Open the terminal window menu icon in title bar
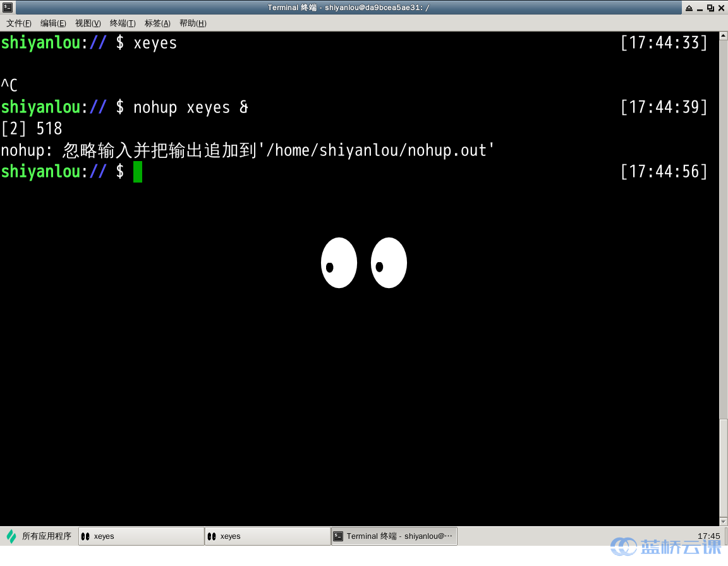This screenshot has width=728, height=566. point(7,8)
